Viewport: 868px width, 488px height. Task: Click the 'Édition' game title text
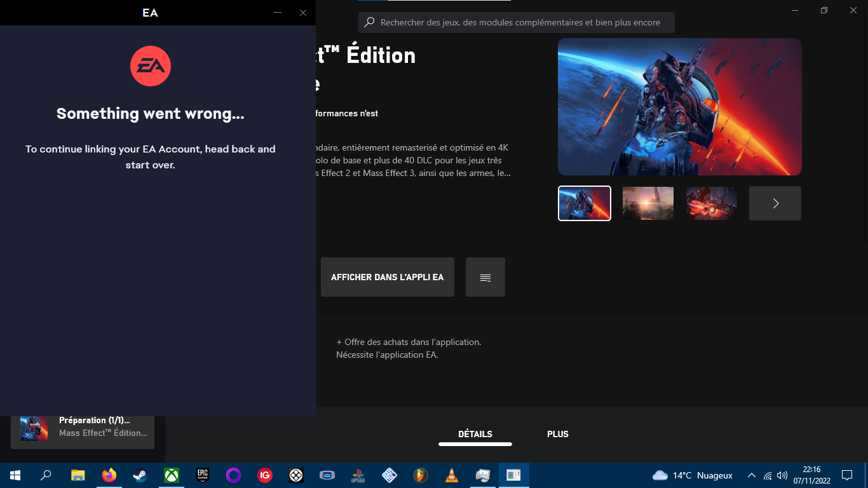coord(381,56)
